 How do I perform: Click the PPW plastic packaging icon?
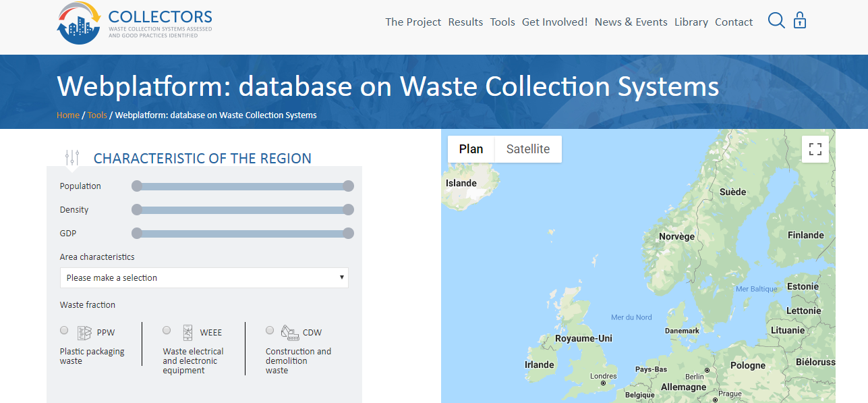coord(84,332)
